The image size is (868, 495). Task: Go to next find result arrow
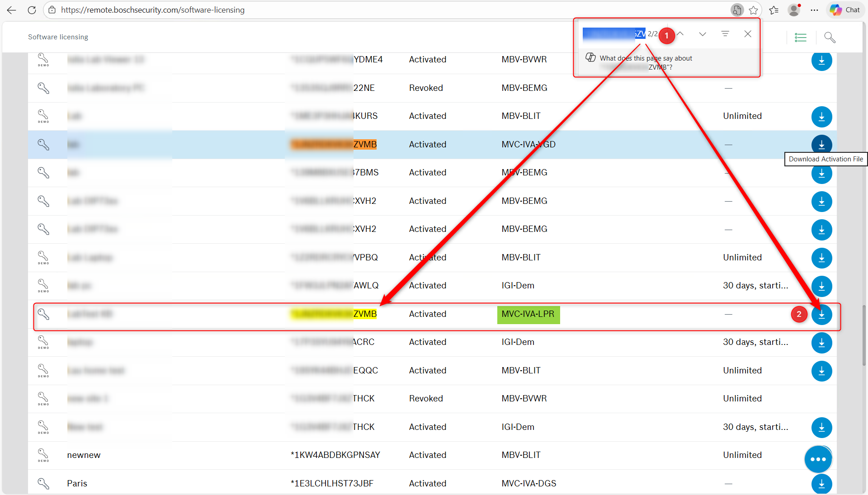[702, 34]
